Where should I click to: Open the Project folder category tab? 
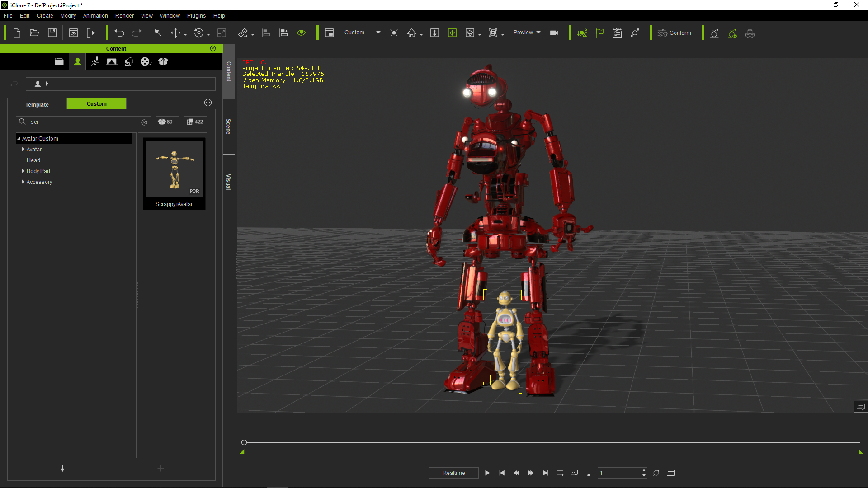tap(59, 61)
